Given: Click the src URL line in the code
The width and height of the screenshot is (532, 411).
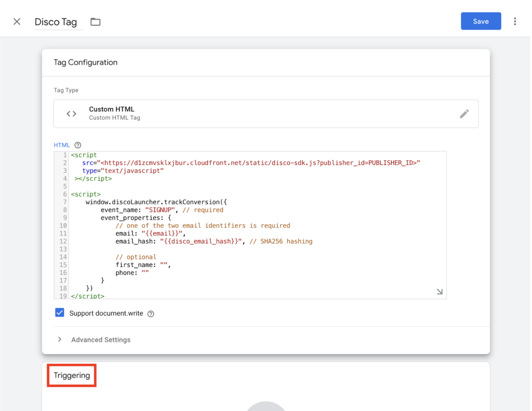Looking at the screenshot, I should click(251, 163).
